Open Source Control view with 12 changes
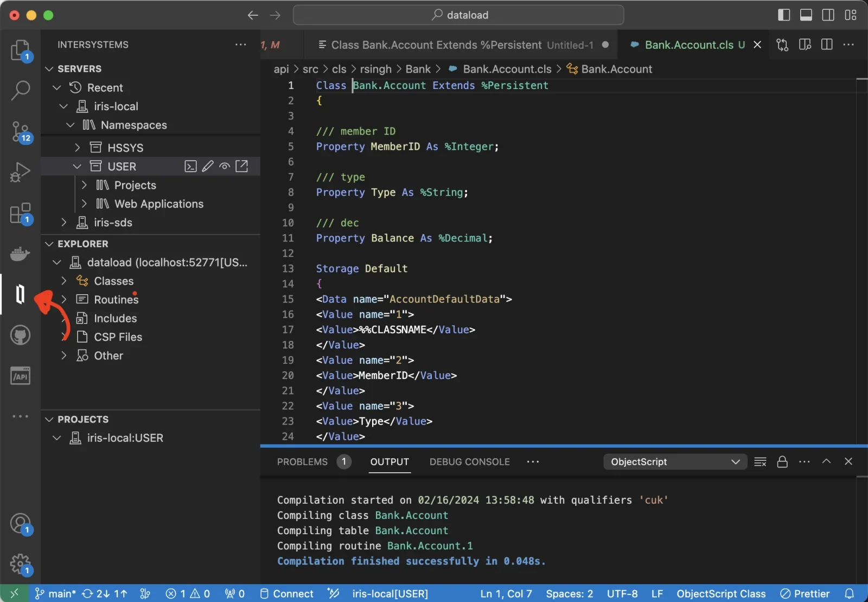Viewport: 868px width, 602px height. [x=21, y=132]
